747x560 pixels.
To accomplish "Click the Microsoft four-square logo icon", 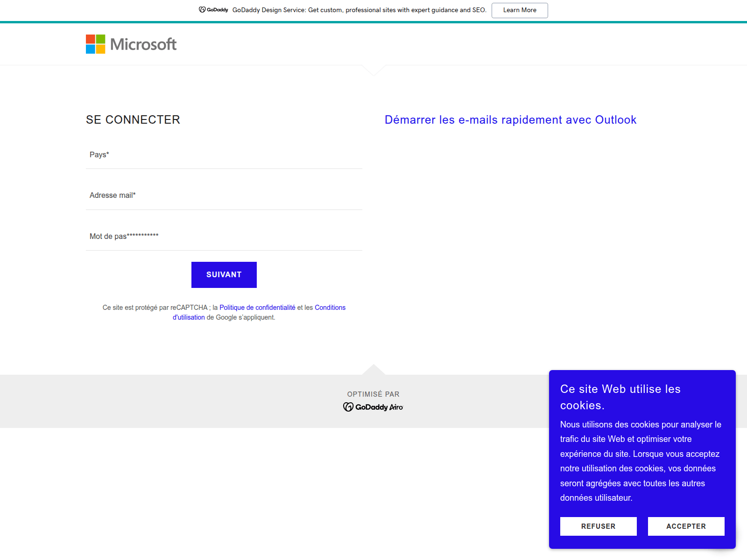I will tap(95, 44).
